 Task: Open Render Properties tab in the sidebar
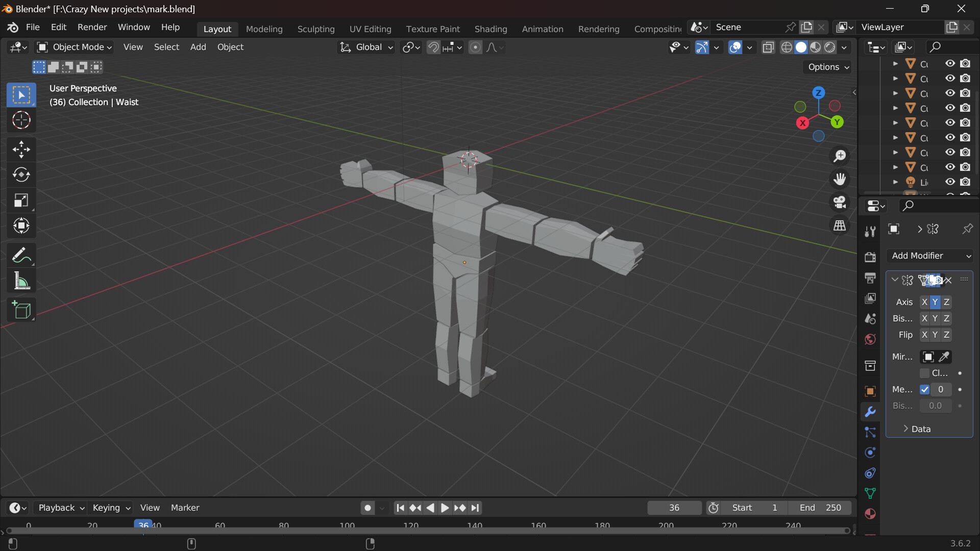pos(870,257)
